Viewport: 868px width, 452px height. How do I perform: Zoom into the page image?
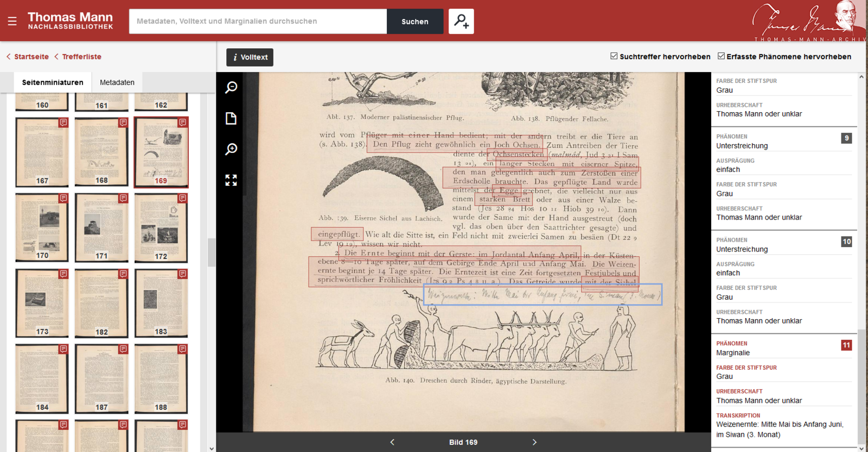231,149
